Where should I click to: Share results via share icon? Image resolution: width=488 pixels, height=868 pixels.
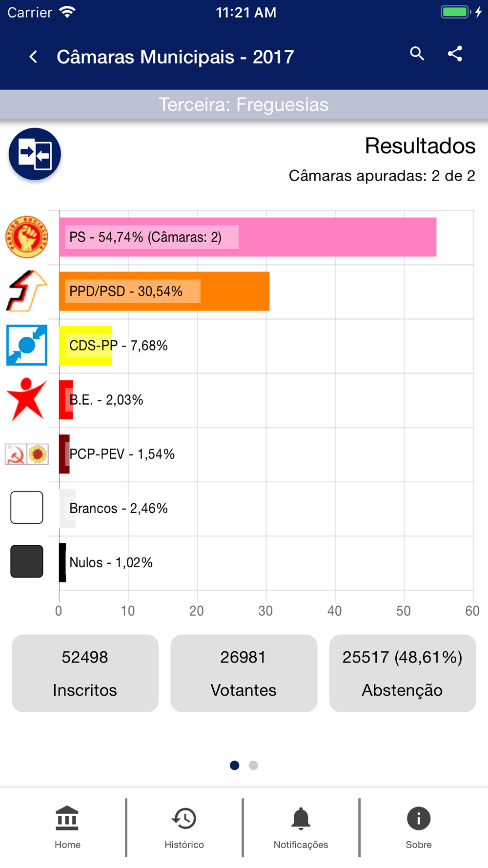[x=455, y=54]
